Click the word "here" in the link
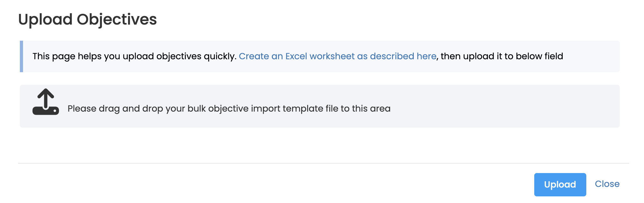Viewport: 644px width, 203px height. click(426, 56)
